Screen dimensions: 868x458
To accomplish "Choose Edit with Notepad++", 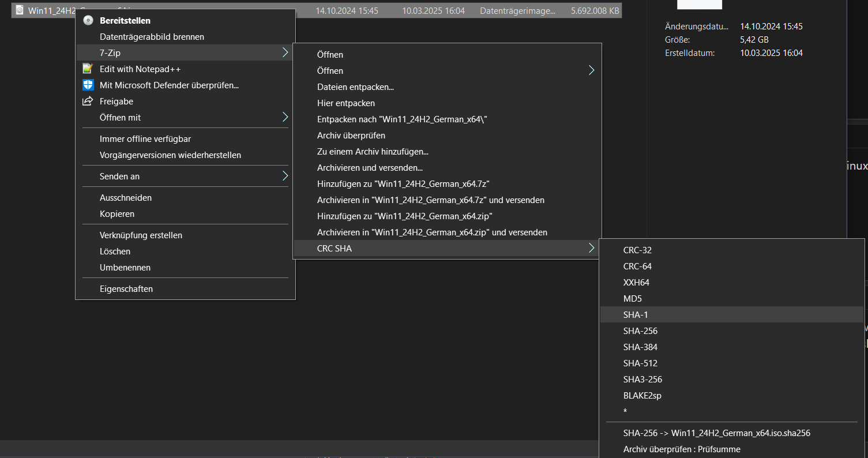I will 185,69.
